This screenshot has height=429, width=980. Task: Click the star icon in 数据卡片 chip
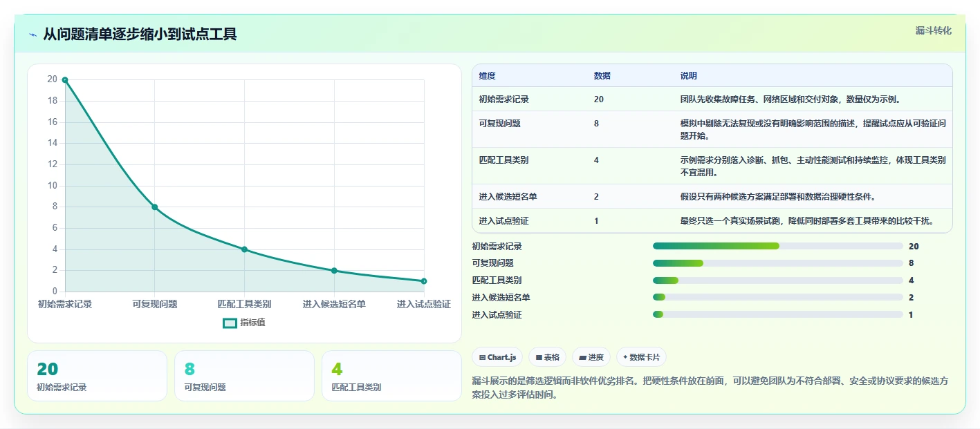[x=625, y=358]
